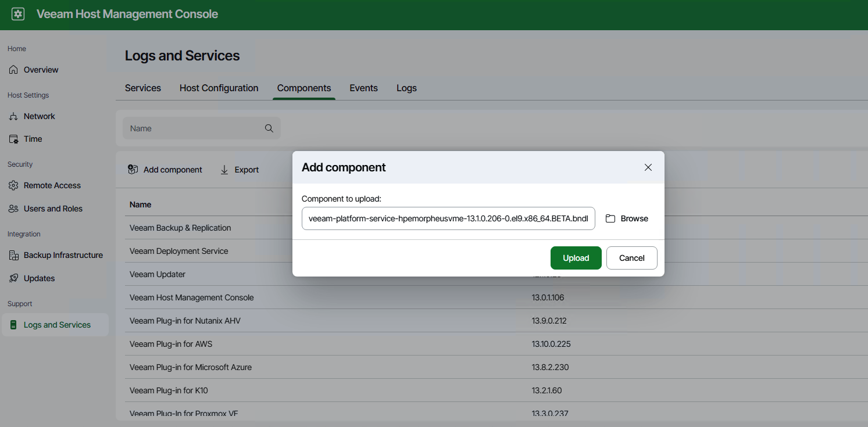Open the Overview page
Screen dimensions: 868x427
click(41, 70)
